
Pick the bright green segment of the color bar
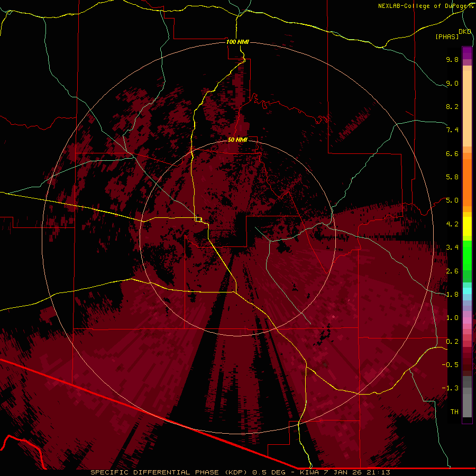(467, 255)
